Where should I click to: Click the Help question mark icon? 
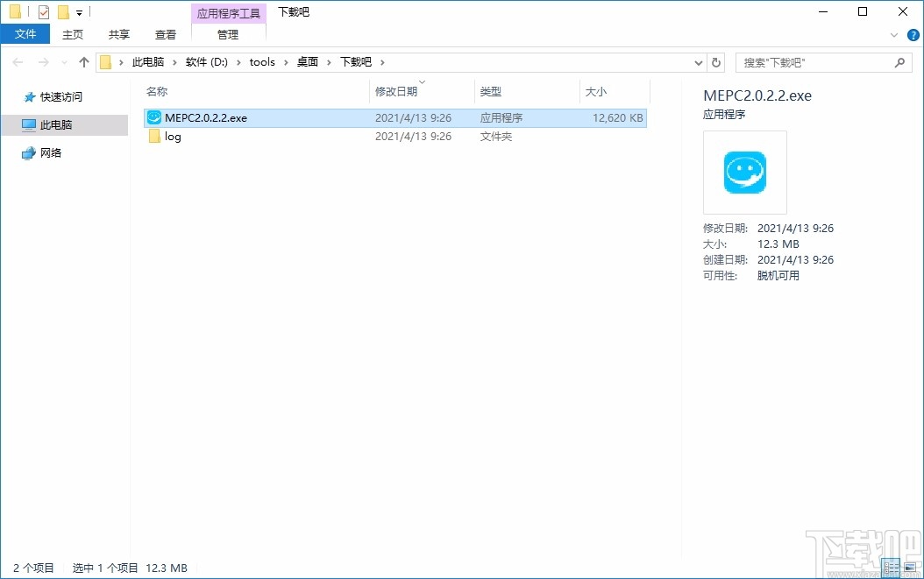914,35
